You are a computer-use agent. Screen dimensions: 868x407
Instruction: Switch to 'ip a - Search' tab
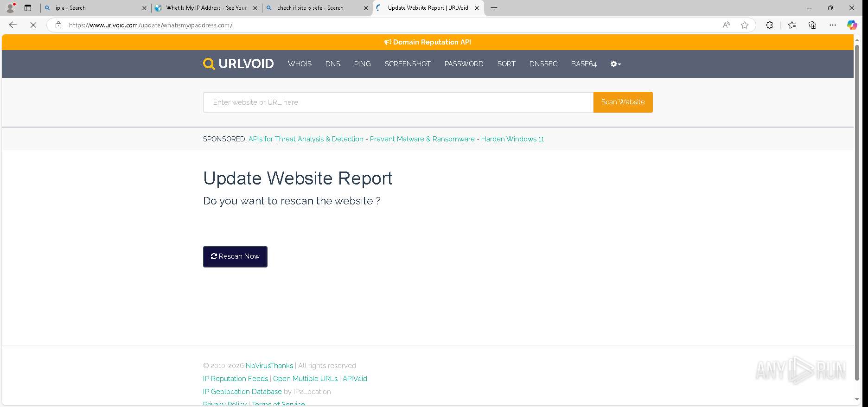pos(95,8)
